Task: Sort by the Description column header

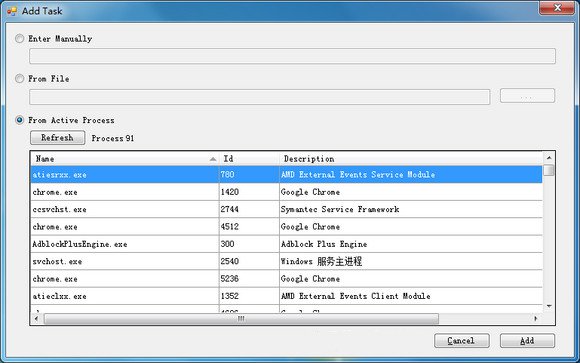Action: 411,159
